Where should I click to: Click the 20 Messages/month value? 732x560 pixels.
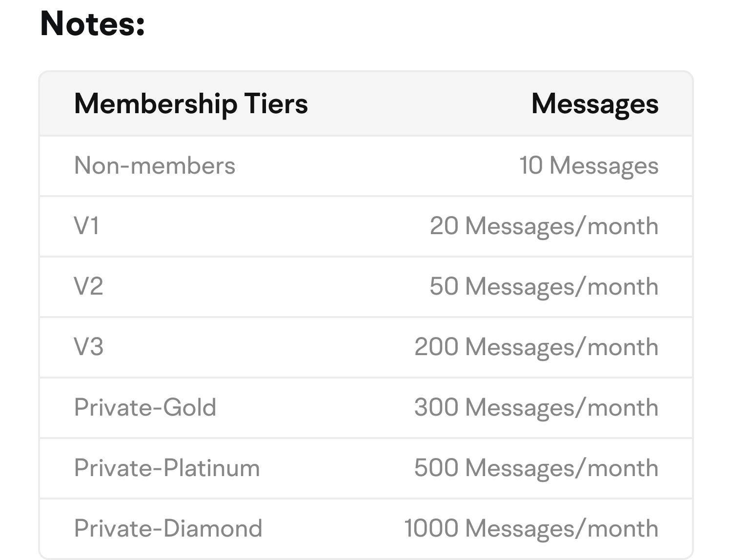tap(544, 226)
